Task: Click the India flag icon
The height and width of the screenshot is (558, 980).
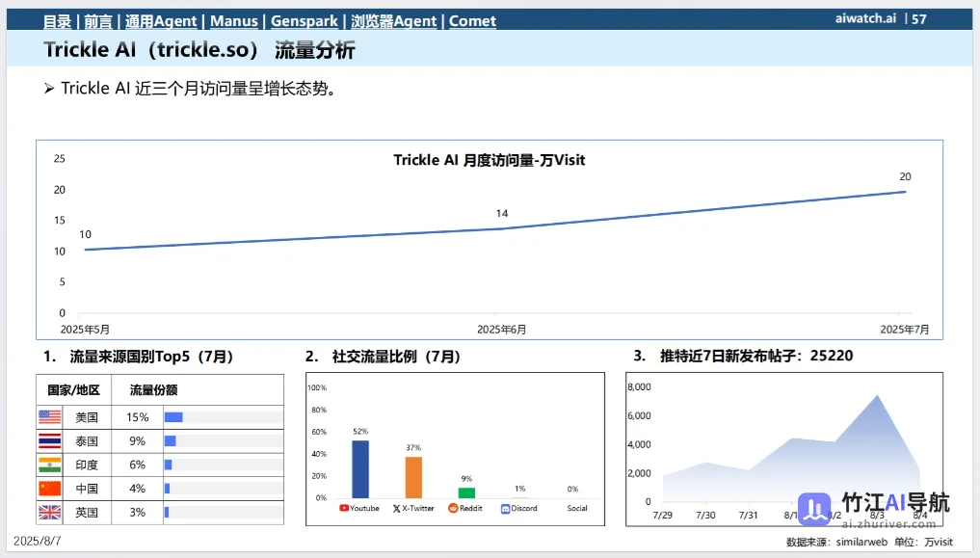Action: click(50, 465)
